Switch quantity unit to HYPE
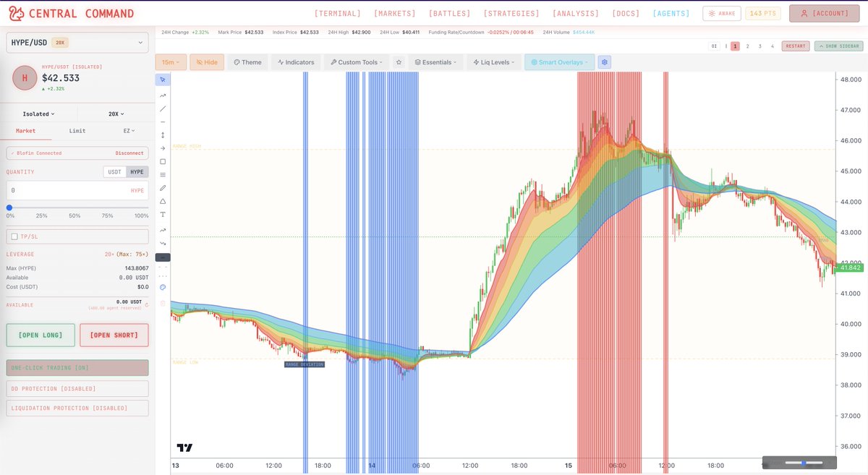Viewport: 868px width, 475px height. 137,171
